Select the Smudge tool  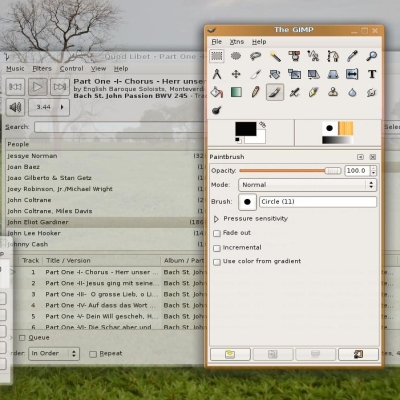372,92
